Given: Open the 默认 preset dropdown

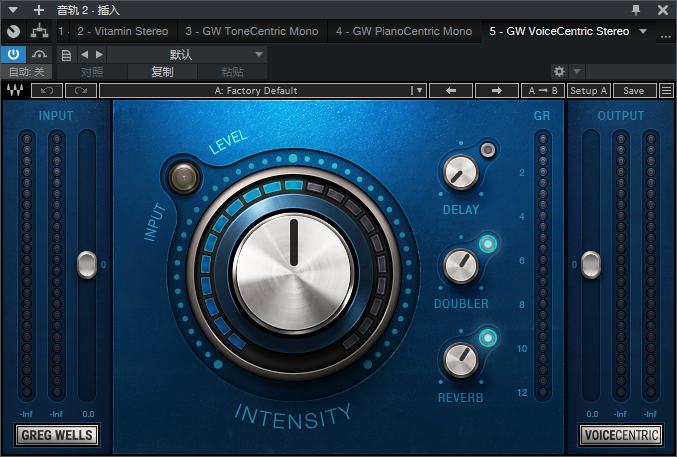Looking at the screenshot, I should pyautogui.click(x=187, y=54).
